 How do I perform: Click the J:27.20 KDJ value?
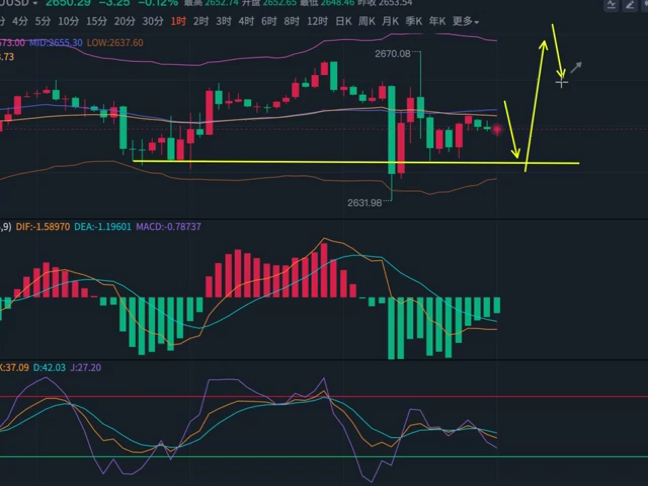click(x=86, y=368)
